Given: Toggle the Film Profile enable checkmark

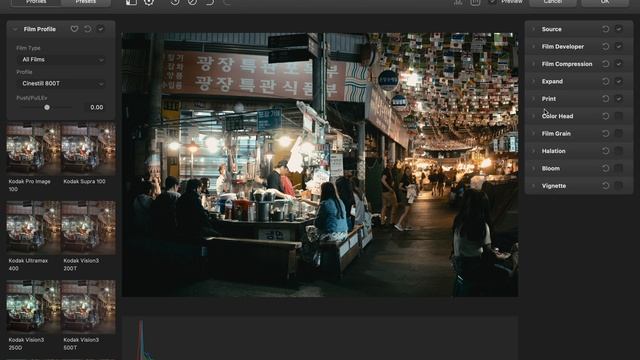Looking at the screenshot, I should click(100, 29).
